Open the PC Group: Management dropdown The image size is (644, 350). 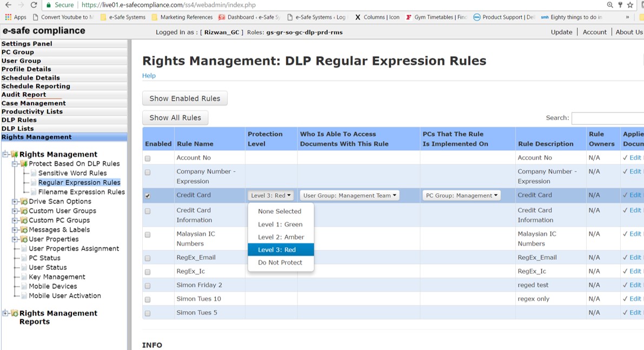(x=461, y=196)
